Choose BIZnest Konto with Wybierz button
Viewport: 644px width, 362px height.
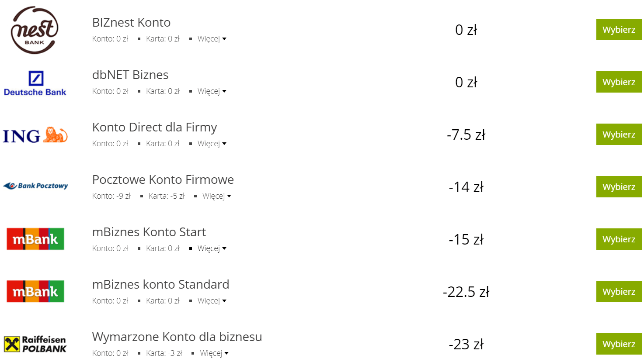[x=619, y=30]
